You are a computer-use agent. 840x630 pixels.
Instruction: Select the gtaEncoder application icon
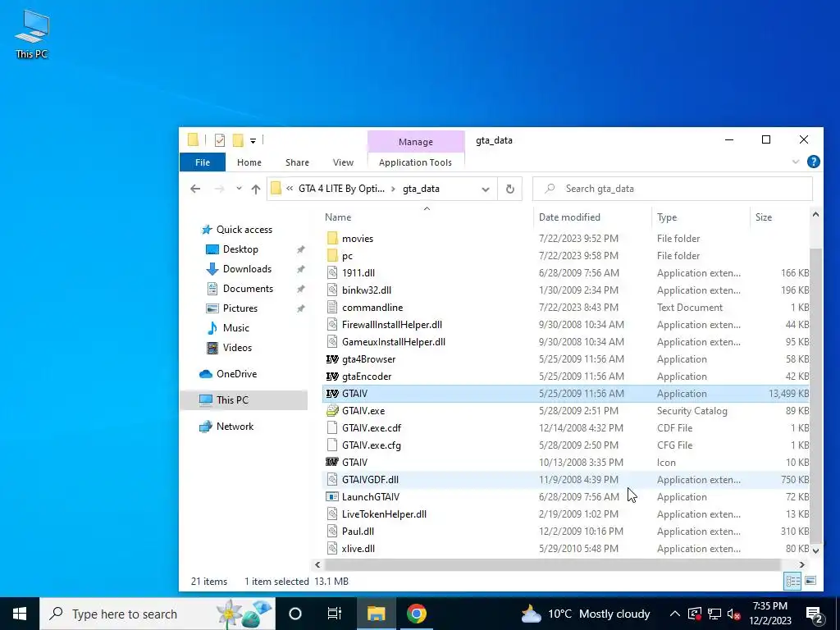click(x=332, y=376)
